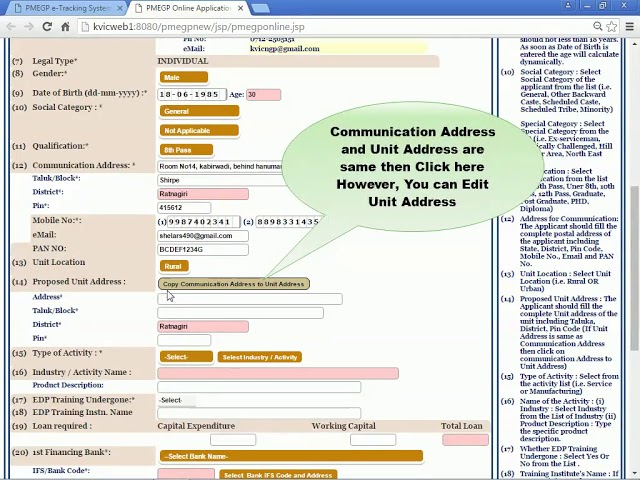Click Select Bank IFS Code and Address
The height and width of the screenshot is (480, 640).
click(x=278, y=475)
